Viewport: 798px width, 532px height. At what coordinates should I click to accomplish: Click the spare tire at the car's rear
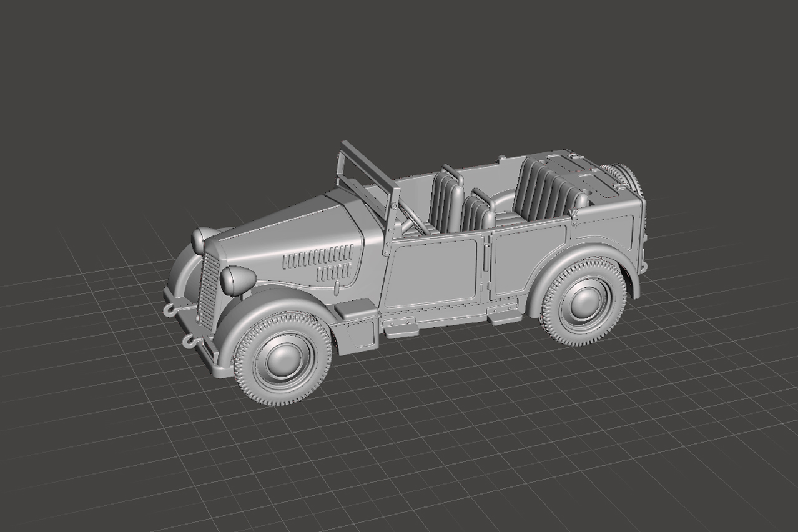click(624, 175)
